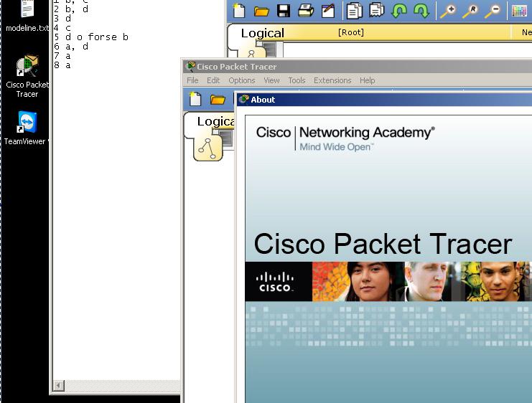This screenshot has height=403, width=532.
Task: Click Paste icon in back Packet Tracer toolbar
Action: point(377,10)
